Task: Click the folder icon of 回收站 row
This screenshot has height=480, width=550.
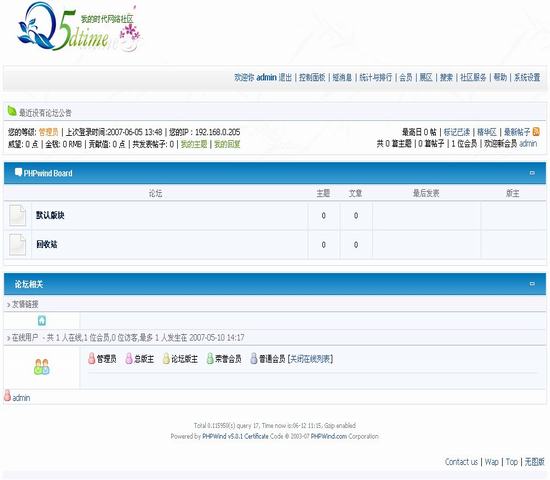Action: pyautogui.click(x=18, y=244)
